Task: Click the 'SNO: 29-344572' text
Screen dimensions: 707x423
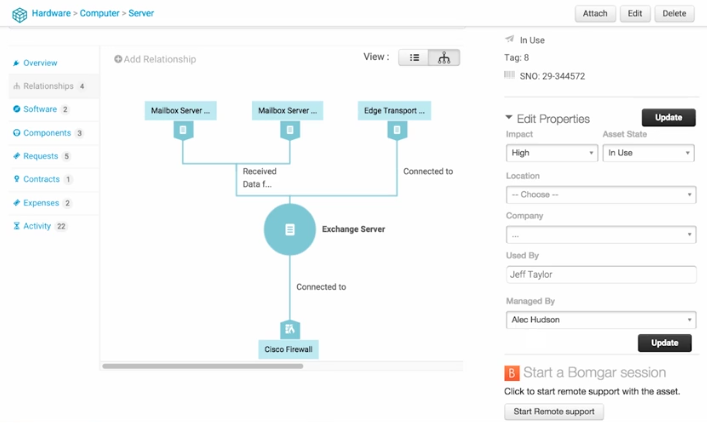Action: [x=552, y=76]
